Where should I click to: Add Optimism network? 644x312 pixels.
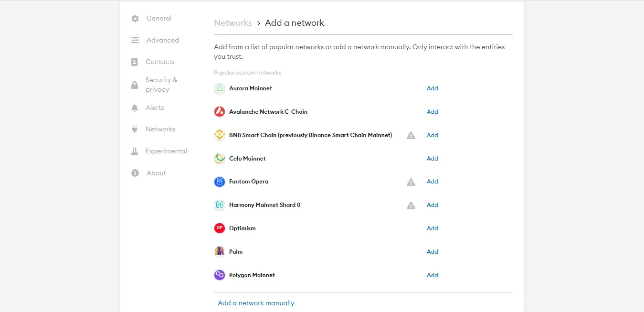[x=433, y=228]
